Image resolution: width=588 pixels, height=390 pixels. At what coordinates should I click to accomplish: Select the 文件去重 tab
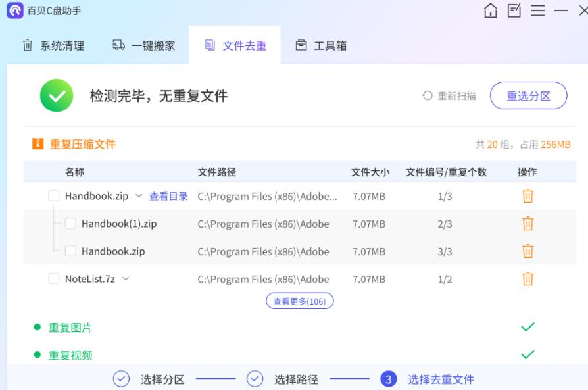pyautogui.click(x=235, y=45)
